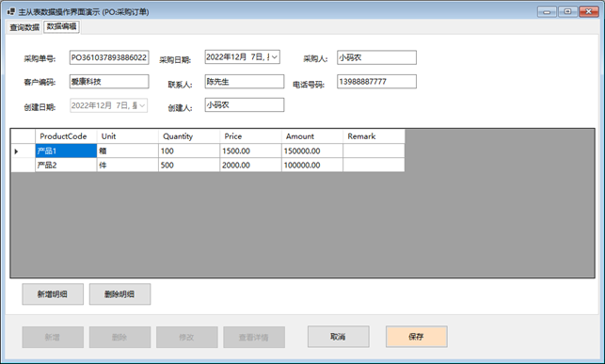Click the Quantity column header

(189, 136)
